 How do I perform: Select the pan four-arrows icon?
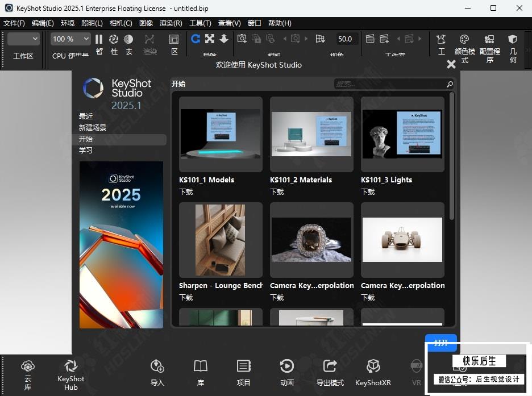(210, 39)
